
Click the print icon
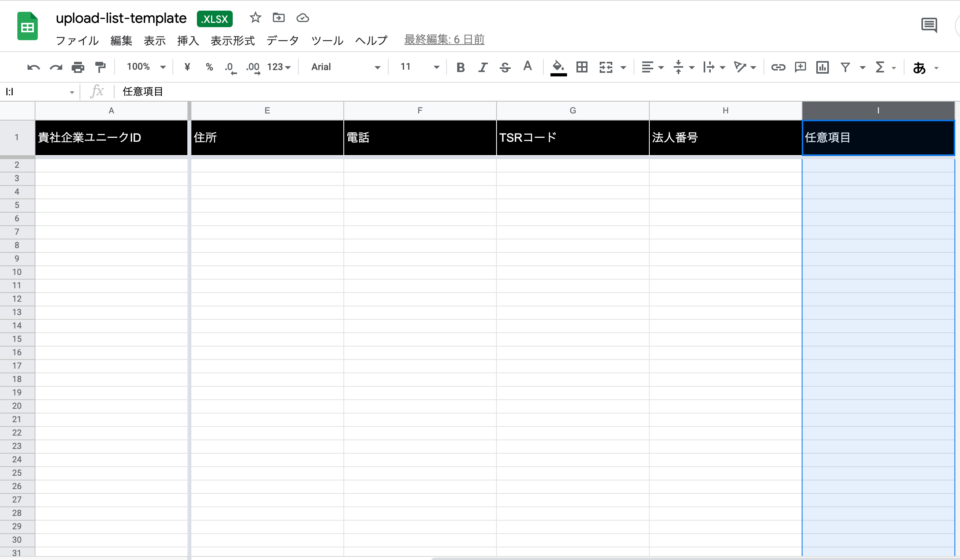(78, 67)
